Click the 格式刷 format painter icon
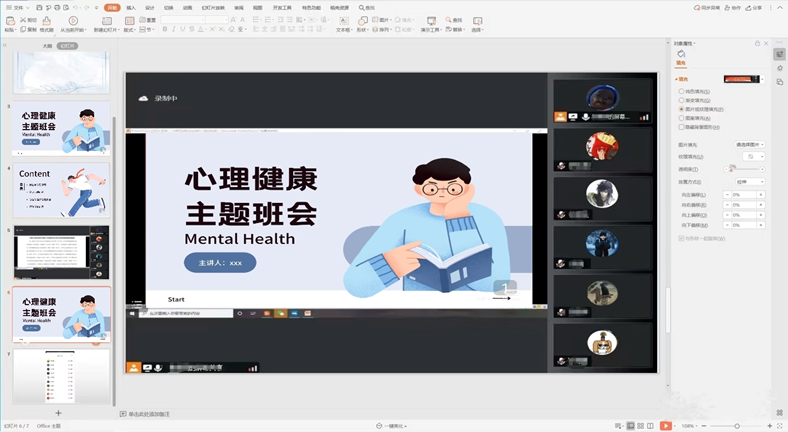The image size is (788, 432). click(47, 21)
